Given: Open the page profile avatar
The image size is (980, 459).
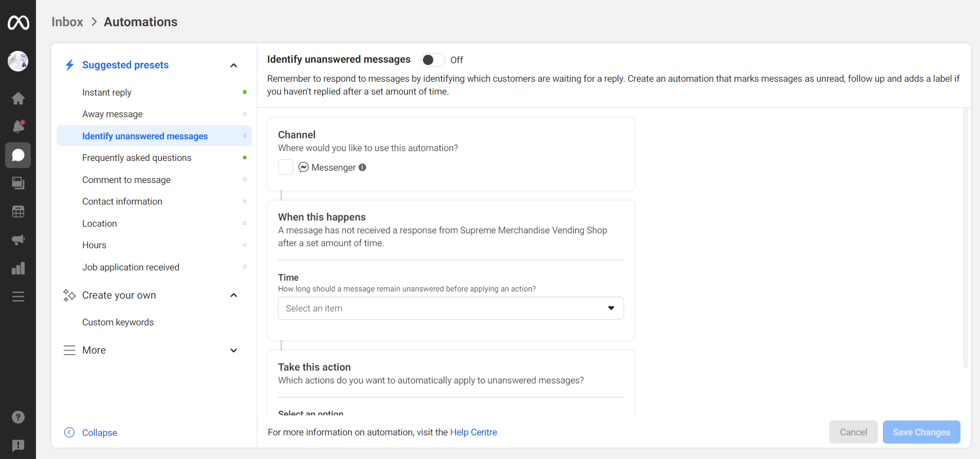Looking at the screenshot, I should tap(18, 61).
